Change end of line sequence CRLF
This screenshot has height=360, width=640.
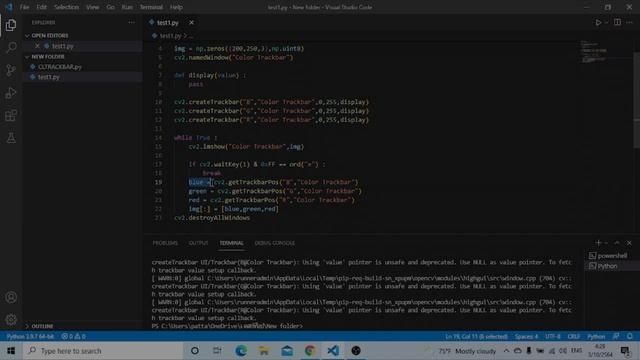click(x=573, y=336)
